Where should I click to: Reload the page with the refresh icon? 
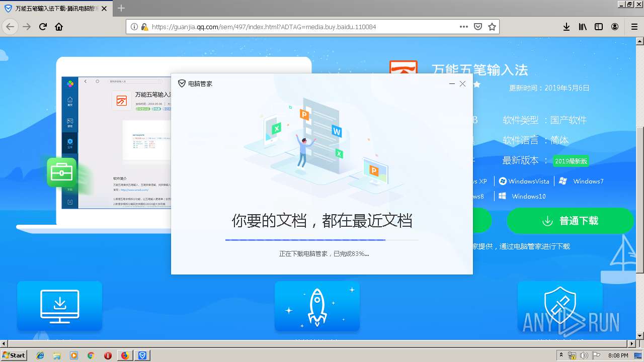(x=43, y=27)
